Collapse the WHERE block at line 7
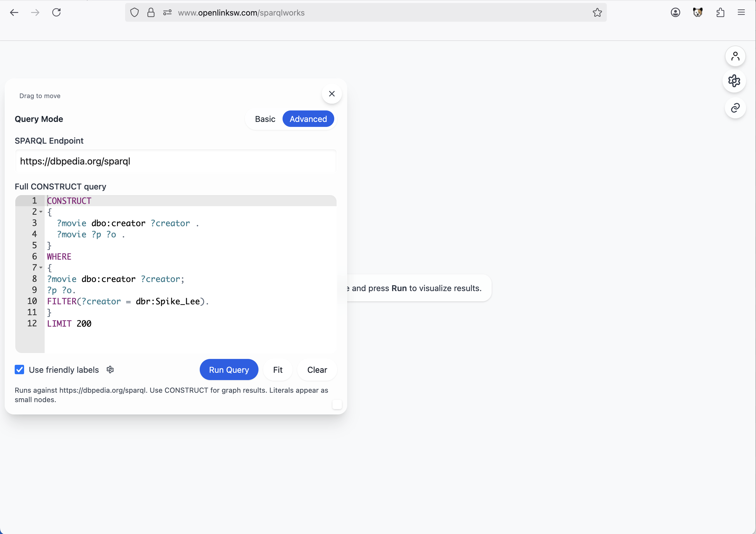This screenshot has width=756, height=534. [x=41, y=268]
